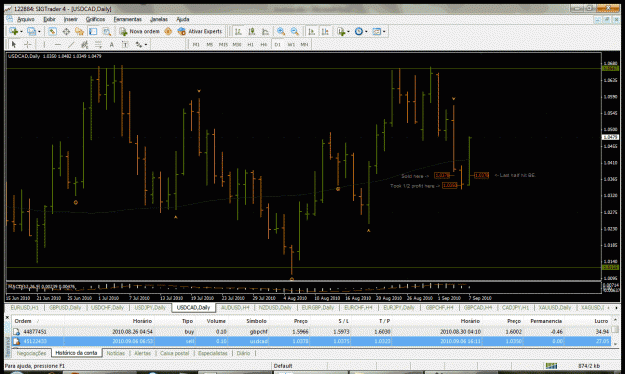Switch to GBPUSD,Daily chart tab
The width and height of the screenshot is (625, 374).
point(65,307)
